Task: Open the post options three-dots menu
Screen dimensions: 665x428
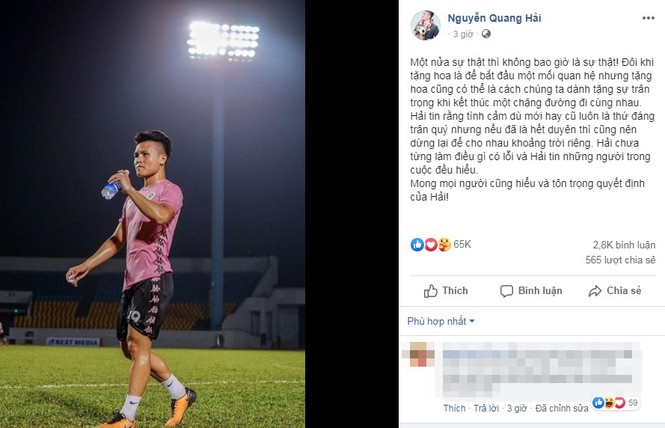Action: tap(648, 20)
